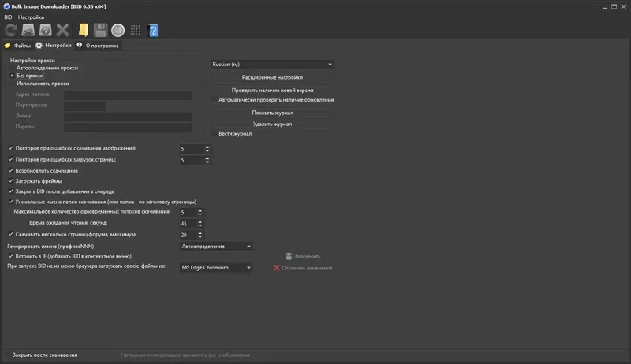Expand the Автоопределение filename generation dropdown

[216, 247]
